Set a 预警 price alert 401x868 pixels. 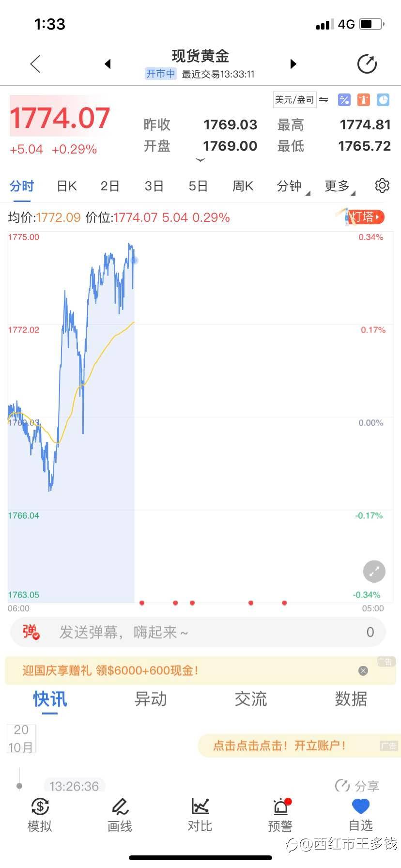[x=280, y=815]
